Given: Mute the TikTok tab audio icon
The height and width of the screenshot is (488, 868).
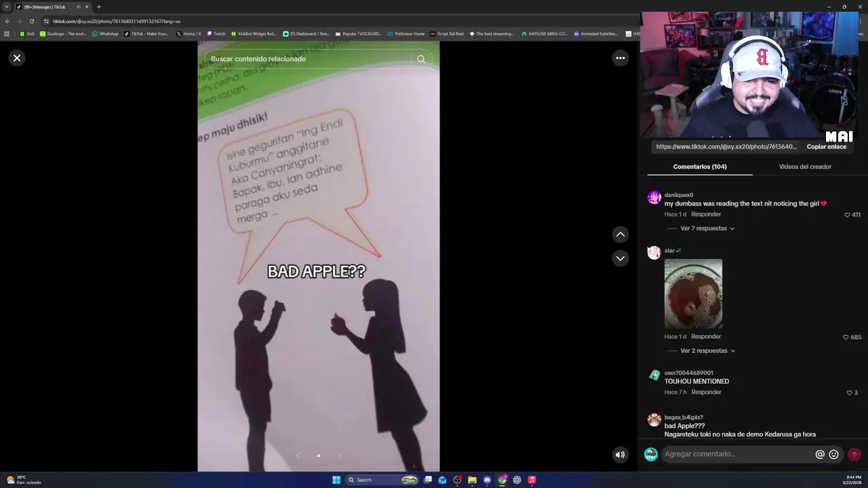Looking at the screenshot, I should point(79,7).
